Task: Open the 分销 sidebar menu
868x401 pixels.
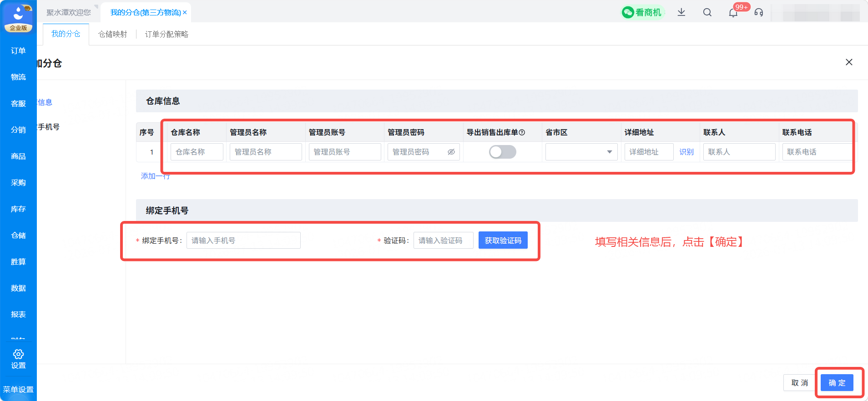Action: [18, 130]
